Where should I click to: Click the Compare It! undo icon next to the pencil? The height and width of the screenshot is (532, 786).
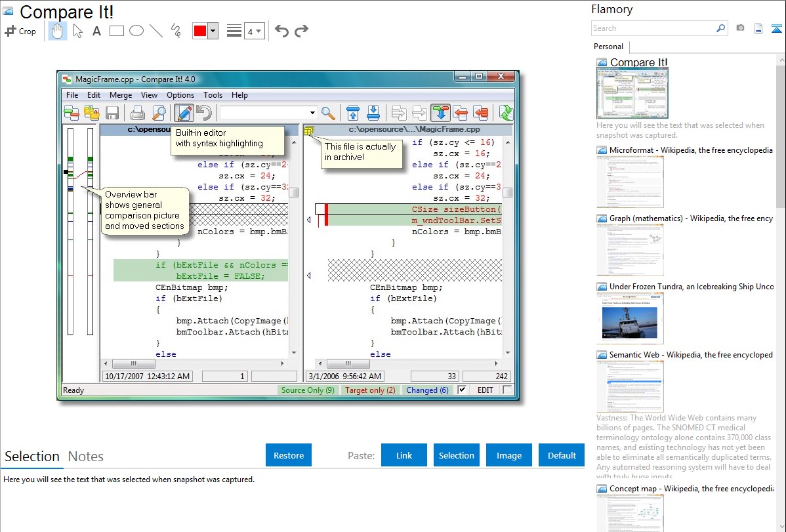pos(203,113)
